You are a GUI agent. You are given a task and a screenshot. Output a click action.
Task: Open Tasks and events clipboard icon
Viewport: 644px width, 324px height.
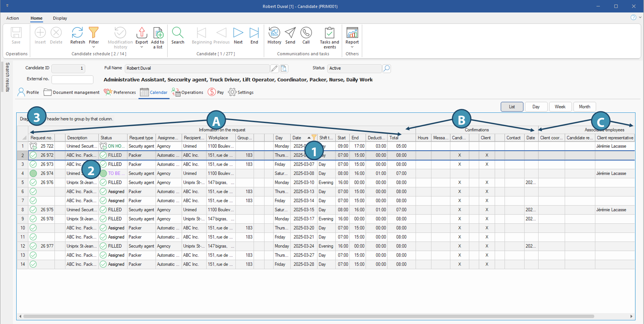click(329, 33)
